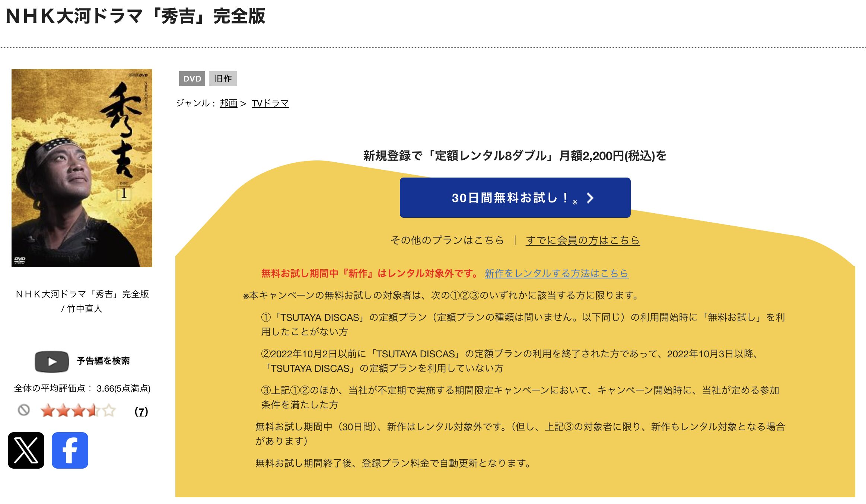Image resolution: width=866 pixels, height=504 pixels.
Task: Click the no-rating circle icon beside stars
Action: 24,410
